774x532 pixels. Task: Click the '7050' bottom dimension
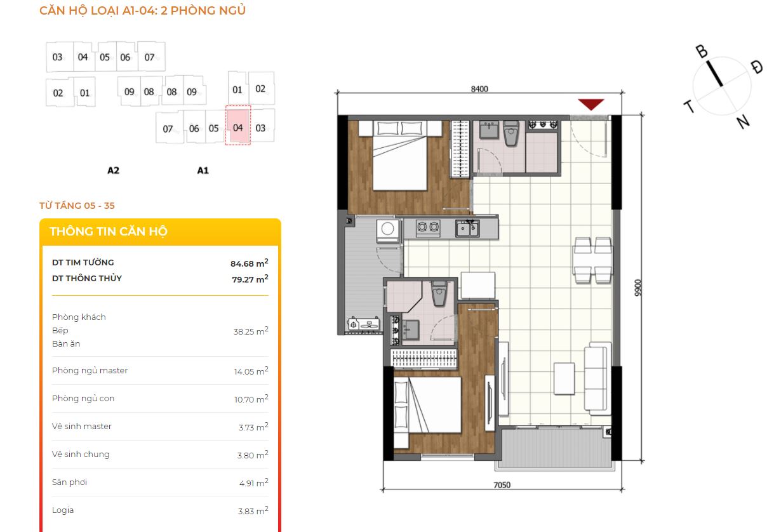502,485
